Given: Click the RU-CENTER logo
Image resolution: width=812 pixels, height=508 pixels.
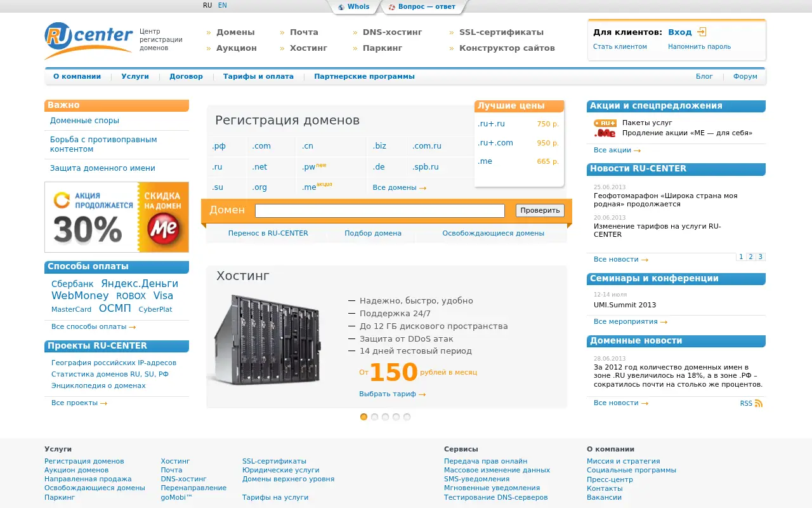Looking at the screenshot, I should coord(89,41).
